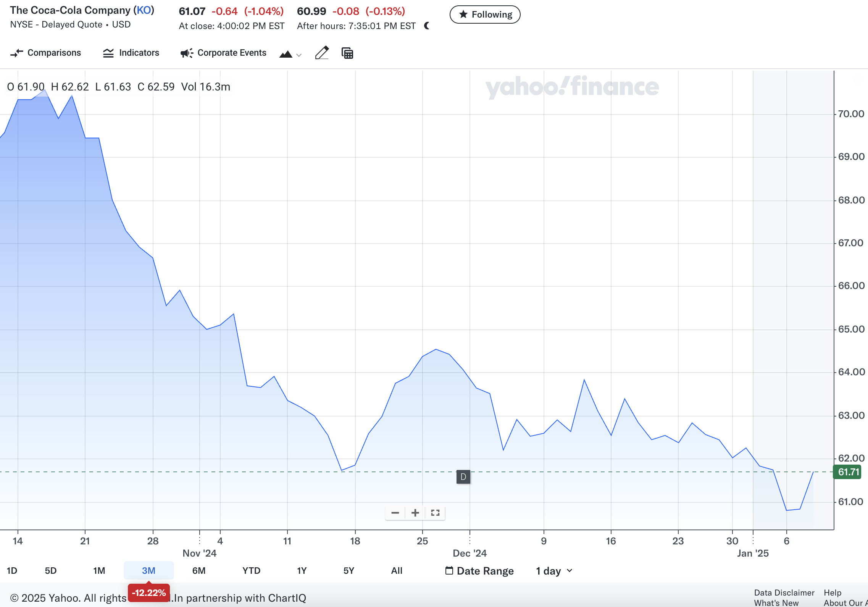Click the 61.71 price label
868x607 pixels.
tap(848, 472)
